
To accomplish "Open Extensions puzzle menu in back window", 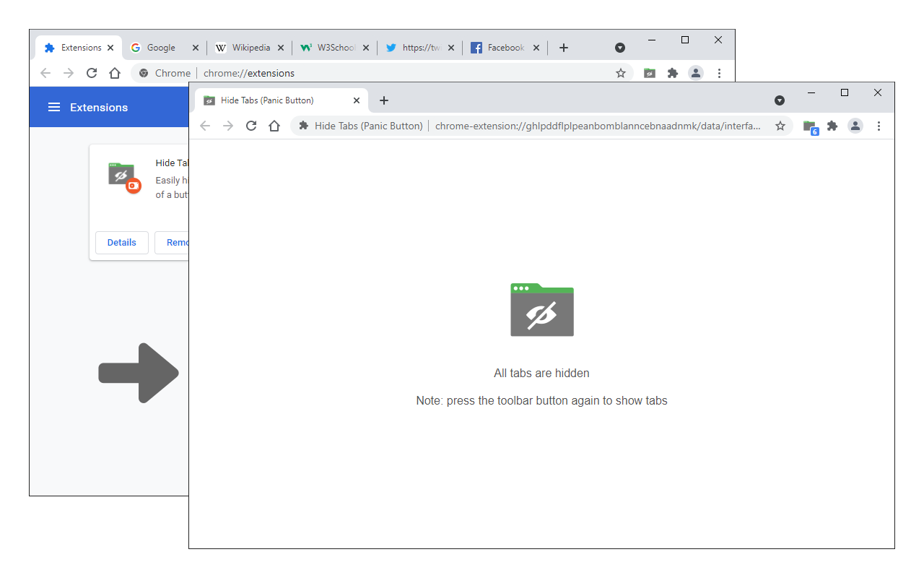I will (x=673, y=73).
